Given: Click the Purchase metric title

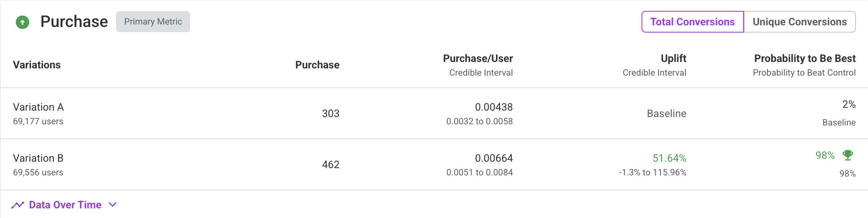Looking at the screenshot, I should point(74,22).
